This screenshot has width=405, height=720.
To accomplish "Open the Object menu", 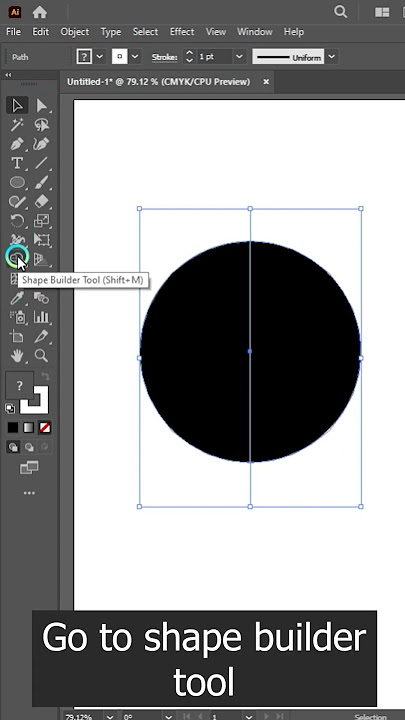I will tap(75, 32).
